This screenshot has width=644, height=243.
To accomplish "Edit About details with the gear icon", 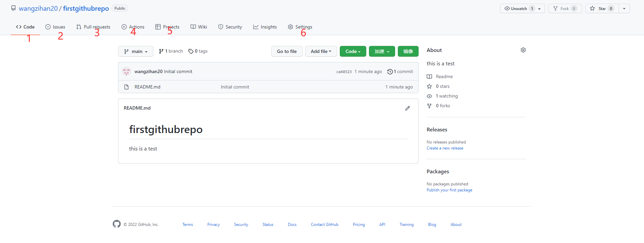I will [523, 50].
